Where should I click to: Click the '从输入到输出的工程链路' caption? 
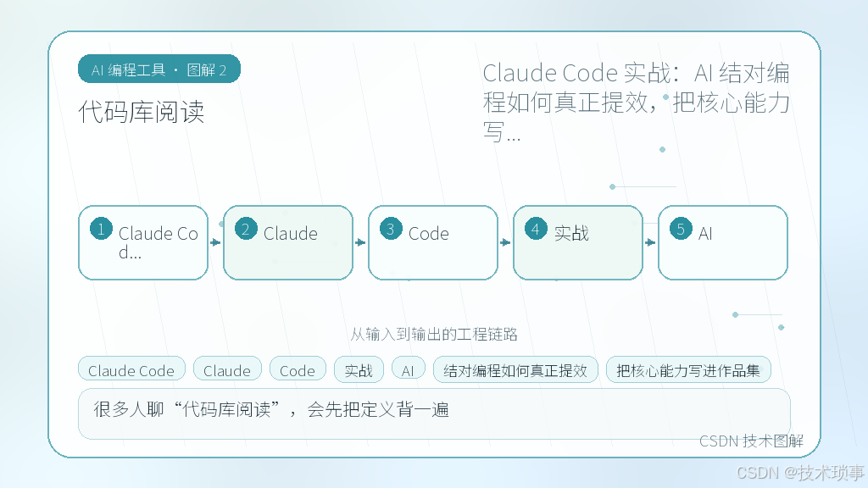coord(434,334)
